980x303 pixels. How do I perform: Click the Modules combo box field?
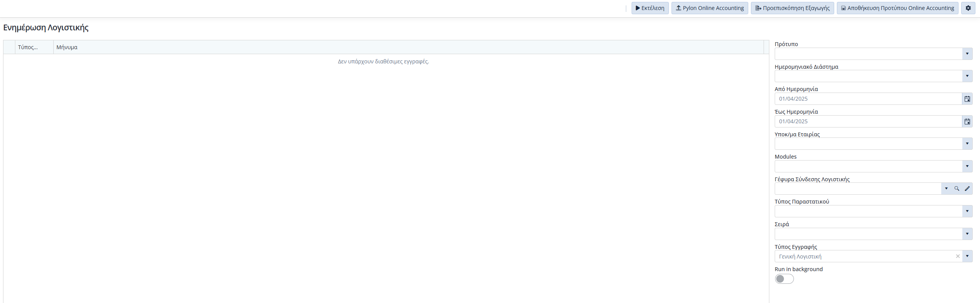tap(868, 166)
